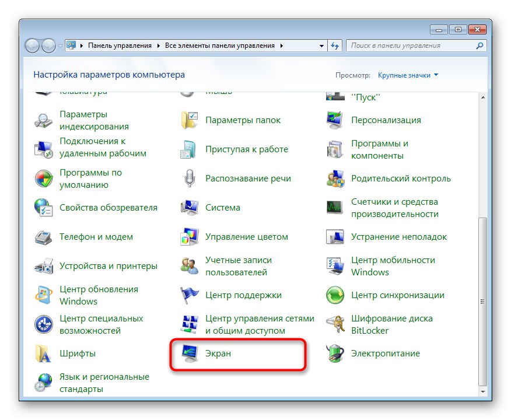Open the Электропитание battery icon
The width and height of the screenshot is (511, 420).
click(x=335, y=353)
